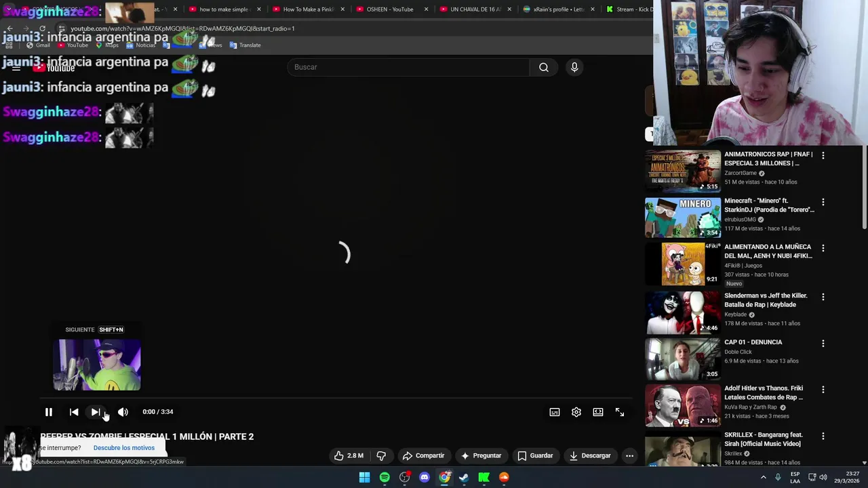
Task: Open options menu for Slenderman vs Jeff video
Action: (823, 297)
